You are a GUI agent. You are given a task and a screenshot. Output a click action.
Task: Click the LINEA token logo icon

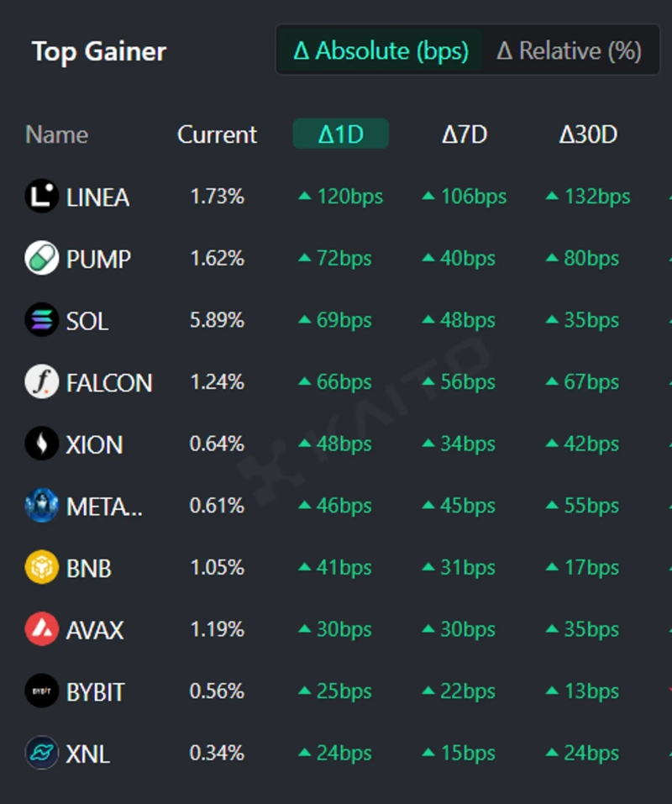click(41, 197)
